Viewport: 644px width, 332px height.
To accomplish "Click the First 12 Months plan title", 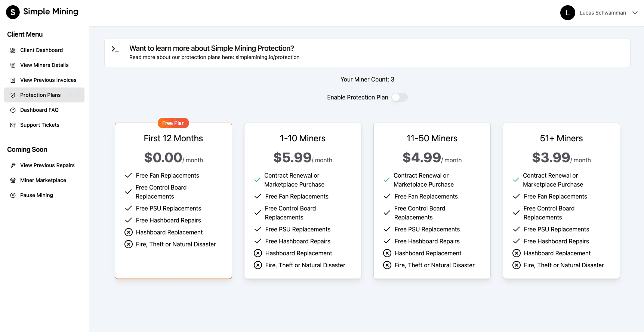I will (x=173, y=138).
